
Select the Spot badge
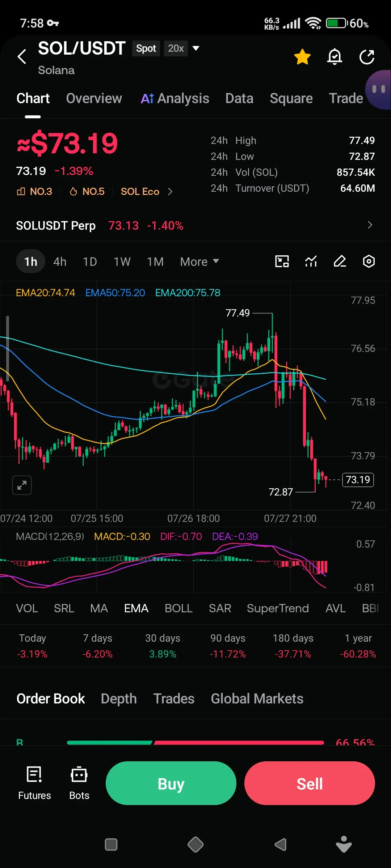(x=146, y=48)
